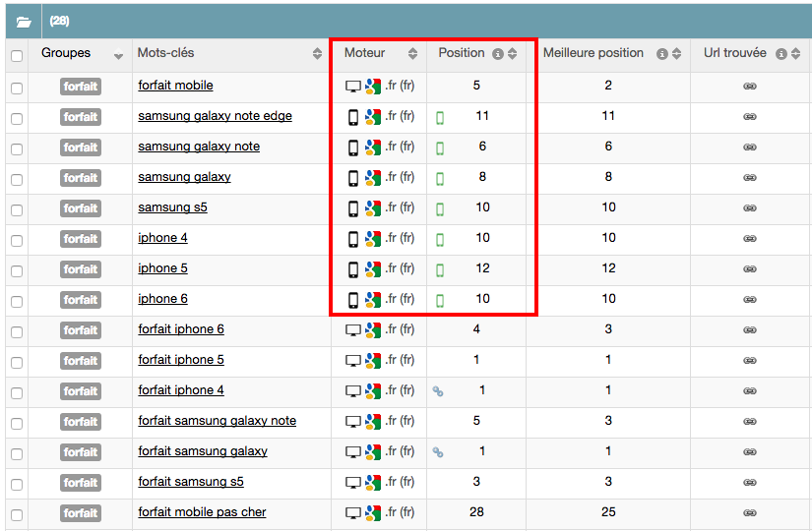812x531 pixels.
Task: Click URL link icon for samsung galaxy note edge
Action: (x=749, y=116)
